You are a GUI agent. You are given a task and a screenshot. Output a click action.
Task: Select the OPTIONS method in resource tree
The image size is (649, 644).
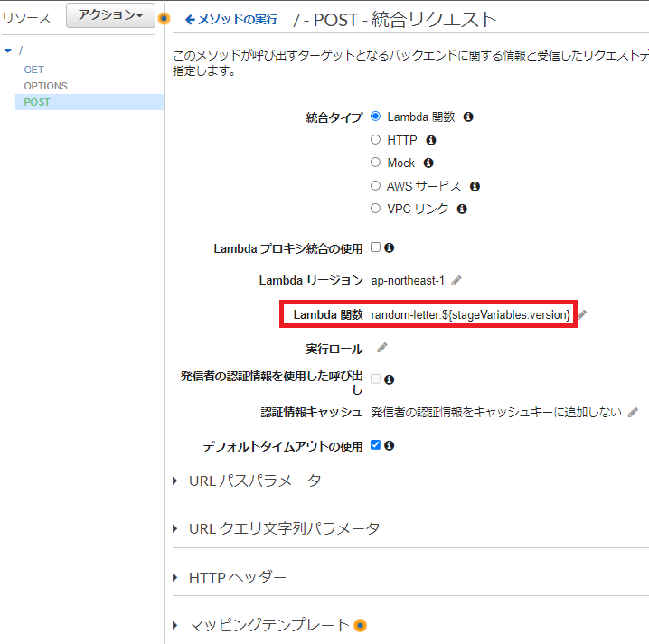point(45,86)
